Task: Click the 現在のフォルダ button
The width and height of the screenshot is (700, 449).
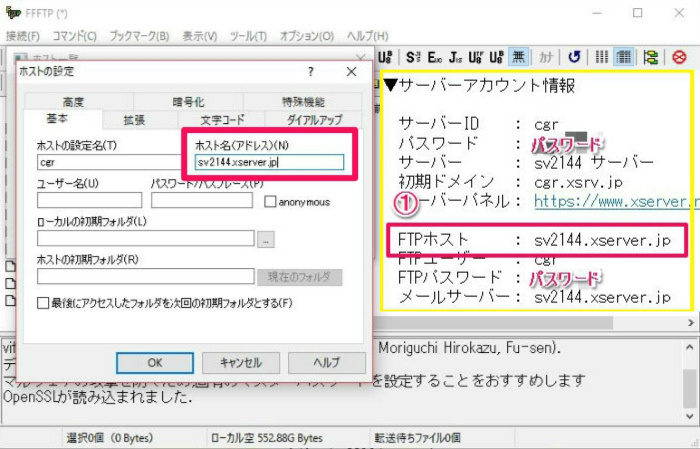Action: click(x=300, y=277)
